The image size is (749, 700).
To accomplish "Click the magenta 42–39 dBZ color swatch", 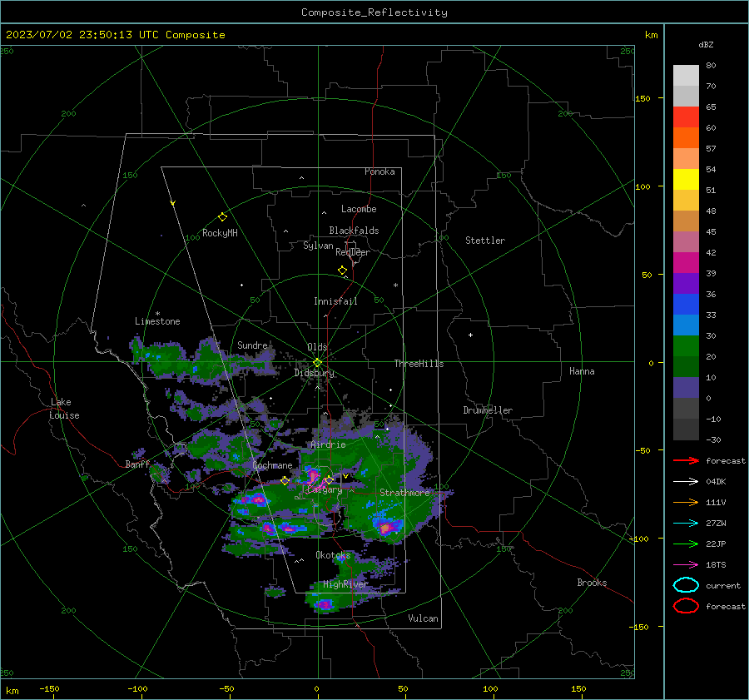I will (686, 262).
